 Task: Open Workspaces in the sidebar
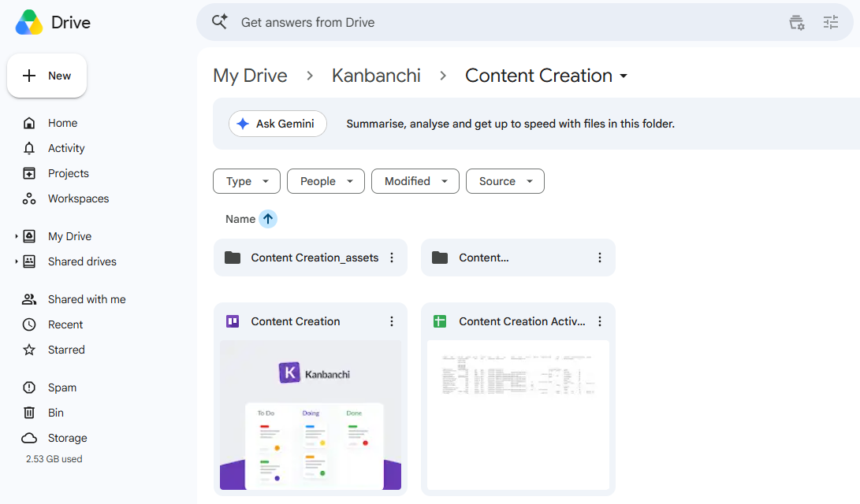coord(78,198)
